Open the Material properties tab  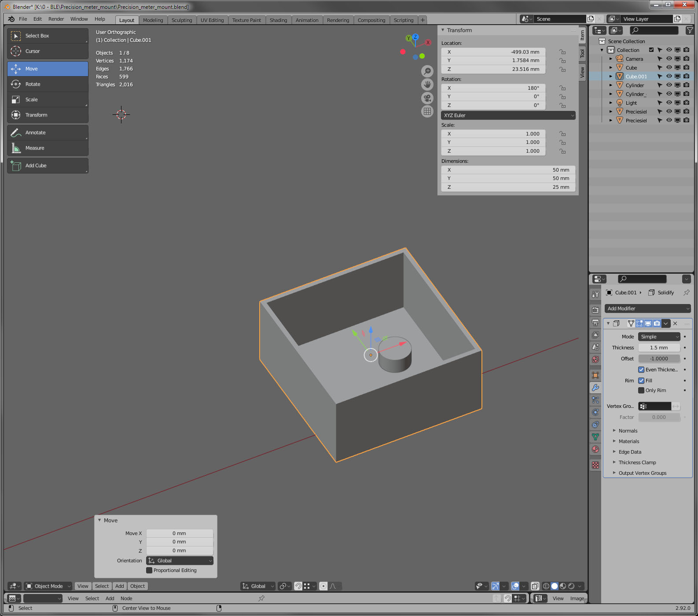click(595, 449)
